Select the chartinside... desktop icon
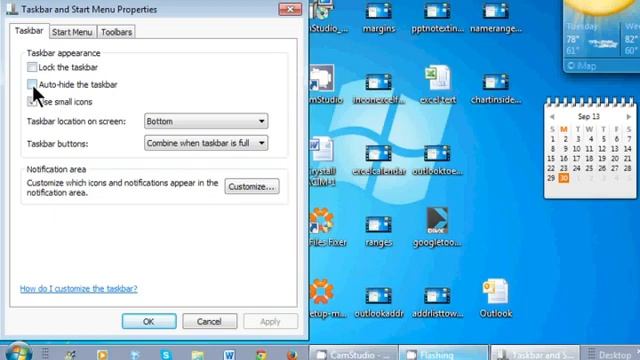 coord(496,89)
